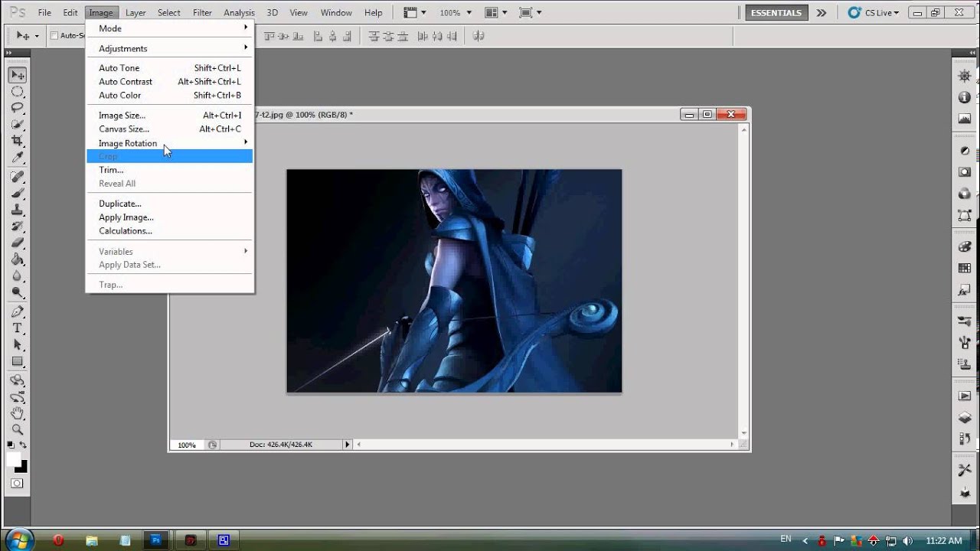The width and height of the screenshot is (980, 551).
Task: Set the foreground color swatch
Action: coord(14,459)
